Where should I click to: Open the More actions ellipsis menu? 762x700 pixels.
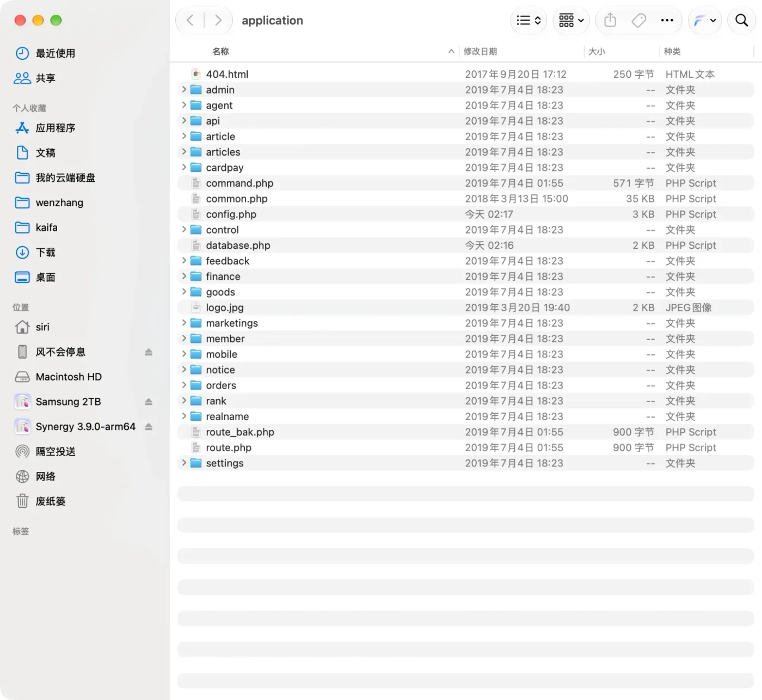[667, 21]
